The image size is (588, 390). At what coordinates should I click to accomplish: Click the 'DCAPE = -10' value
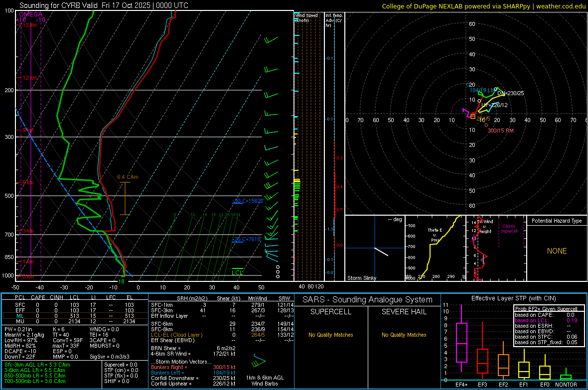tap(20, 351)
